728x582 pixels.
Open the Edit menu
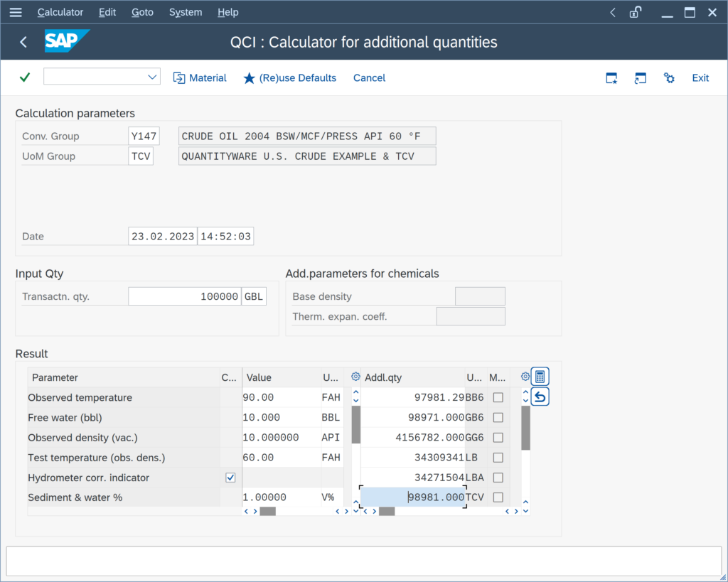(x=107, y=12)
